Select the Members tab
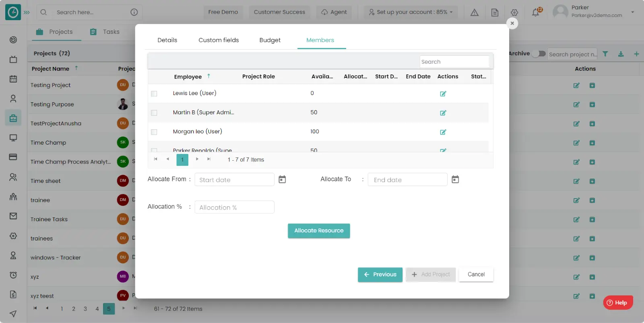This screenshot has height=323, width=644. click(320, 40)
